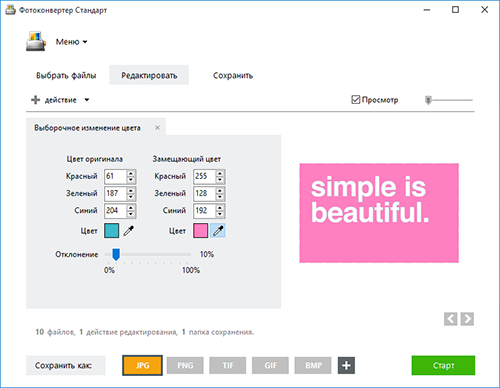The width and height of the screenshot is (500, 388).
Task: Open the Меню dropdown
Action: (x=71, y=42)
